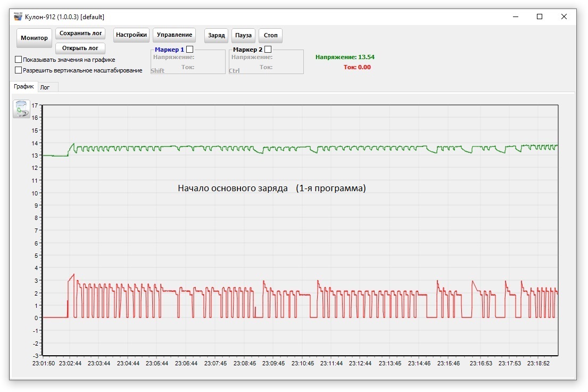
Task: Maximize the Кулон-912 window
Action: [540, 17]
